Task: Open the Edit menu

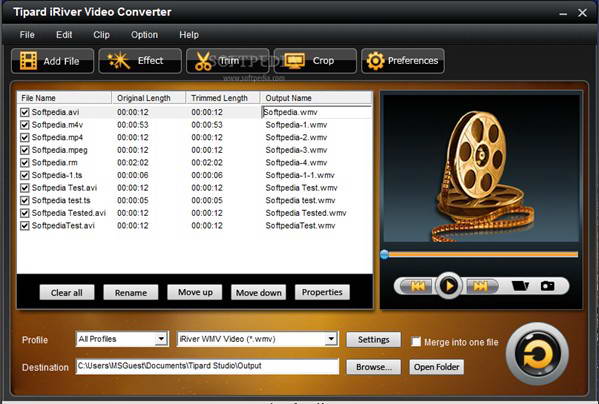Action: 64,35
